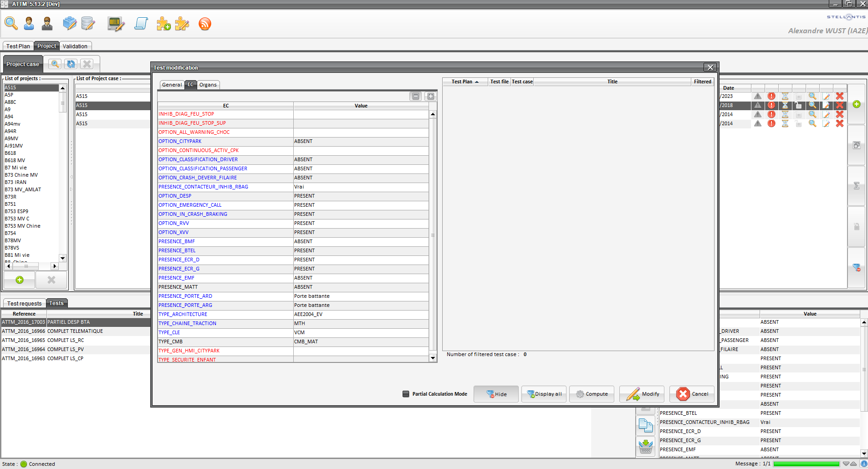Click the refresh icon beside Project case

coord(71,64)
